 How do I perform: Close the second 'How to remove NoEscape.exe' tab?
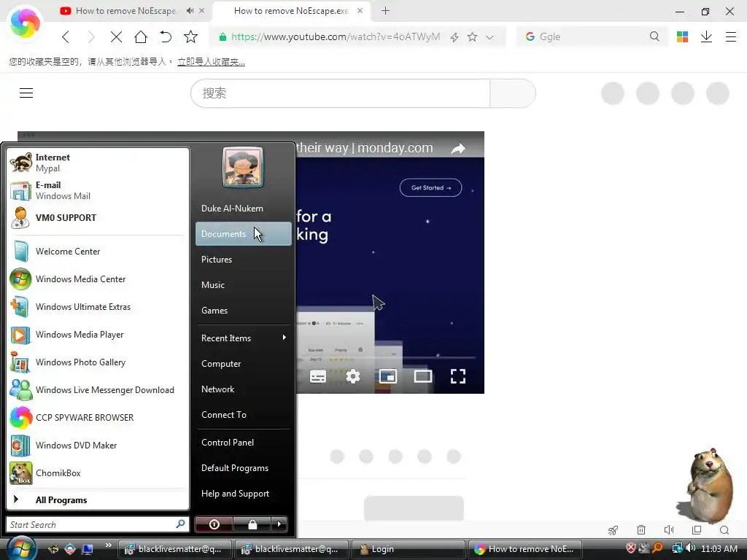point(360,10)
